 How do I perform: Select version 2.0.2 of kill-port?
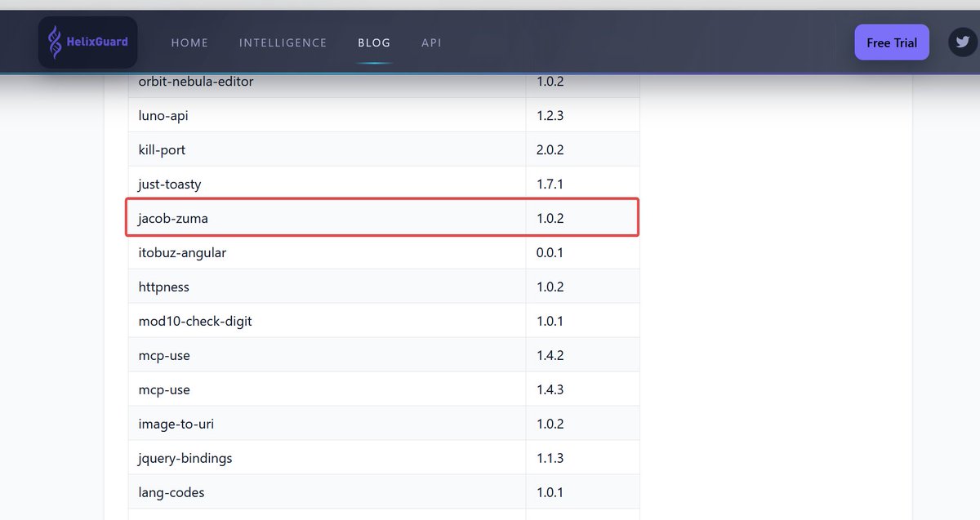point(550,150)
